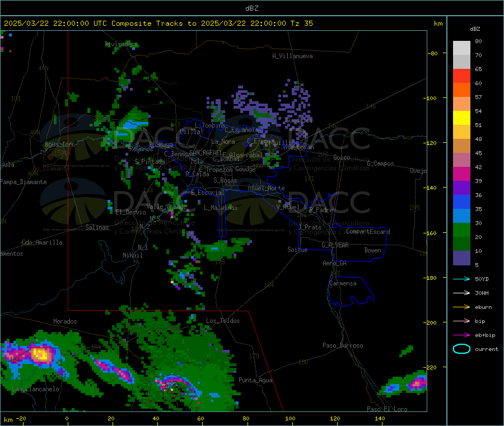Click the 'Salinas' map label
Screen dimensions: 504x426
(97, 227)
